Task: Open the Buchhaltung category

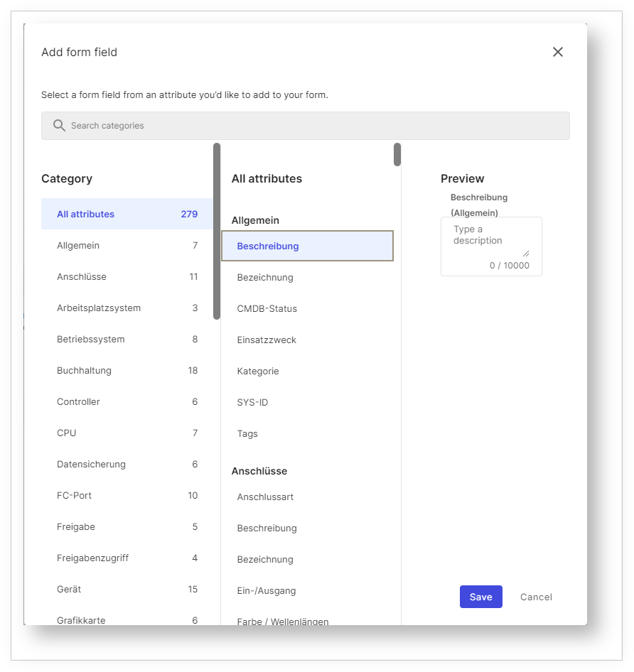Action: pos(127,370)
